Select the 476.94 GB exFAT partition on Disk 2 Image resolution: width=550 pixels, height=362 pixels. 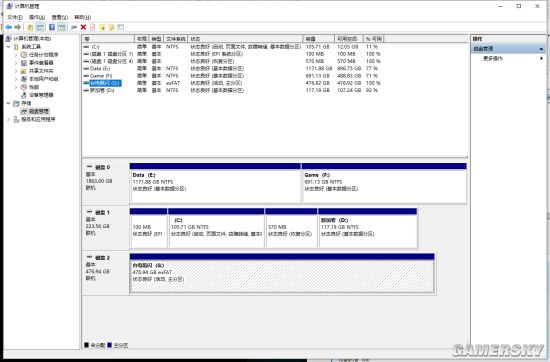[282, 273]
